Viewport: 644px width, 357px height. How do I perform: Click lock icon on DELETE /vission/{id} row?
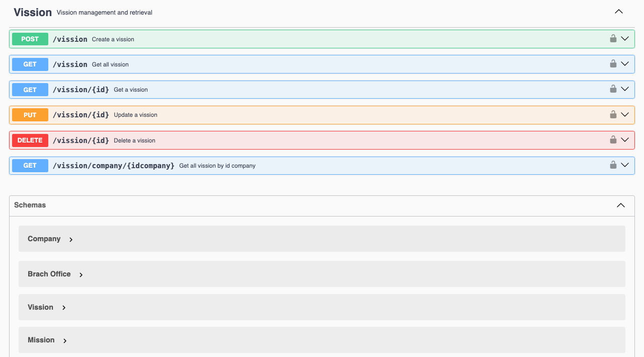point(613,139)
